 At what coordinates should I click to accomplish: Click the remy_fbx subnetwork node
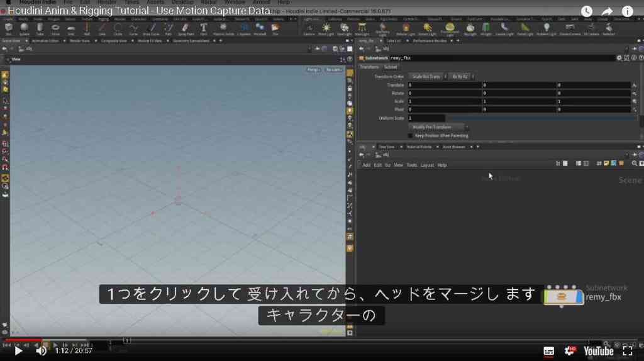coord(563,296)
